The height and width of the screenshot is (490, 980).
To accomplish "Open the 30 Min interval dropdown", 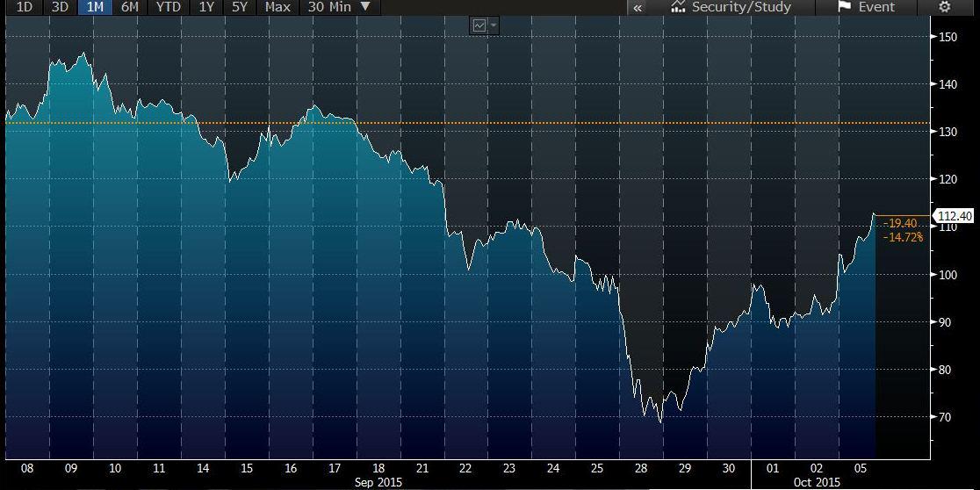I will click(339, 7).
